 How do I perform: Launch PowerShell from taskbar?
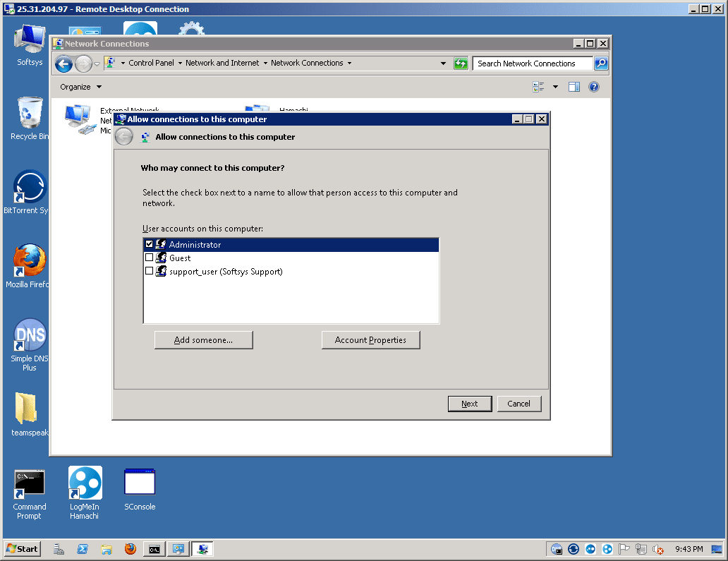[83, 549]
